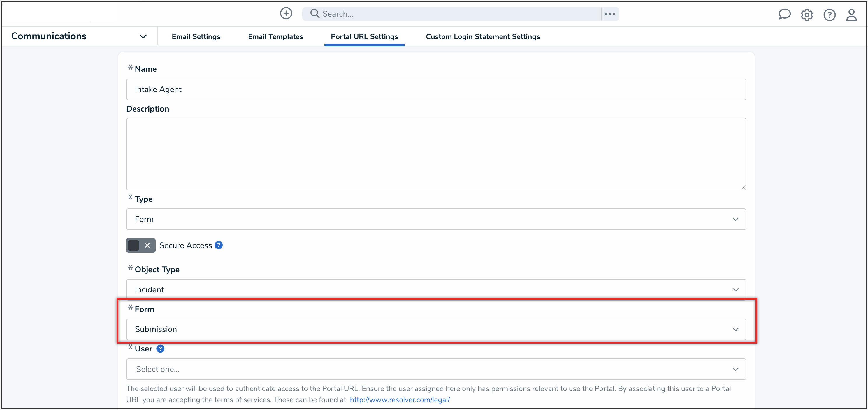This screenshot has width=868, height=410.
Task: Switch to the Email Settings tab
Action: (x=196, y=36)
